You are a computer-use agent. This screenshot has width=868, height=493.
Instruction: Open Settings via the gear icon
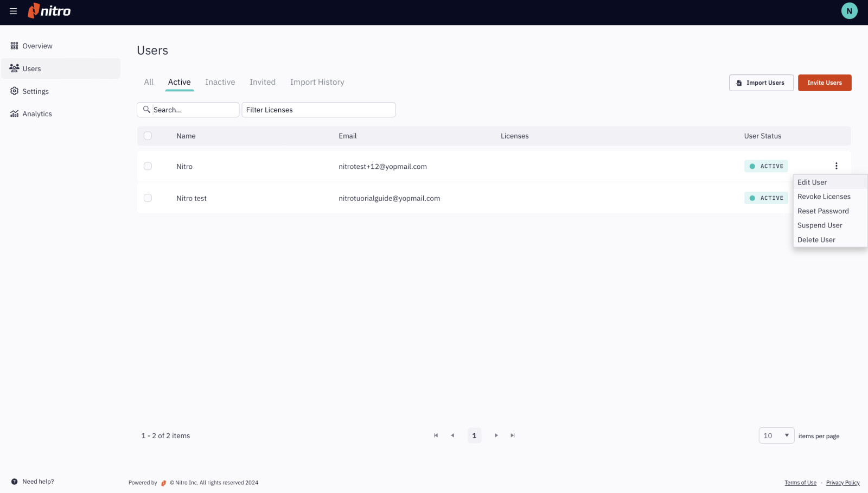(x=15, y=91)
